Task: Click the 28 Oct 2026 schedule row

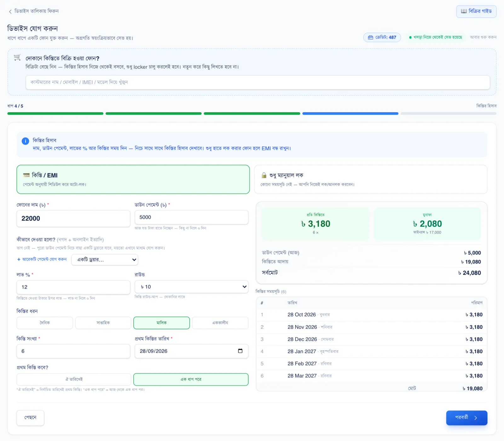Action: click(x=372, y=315)
